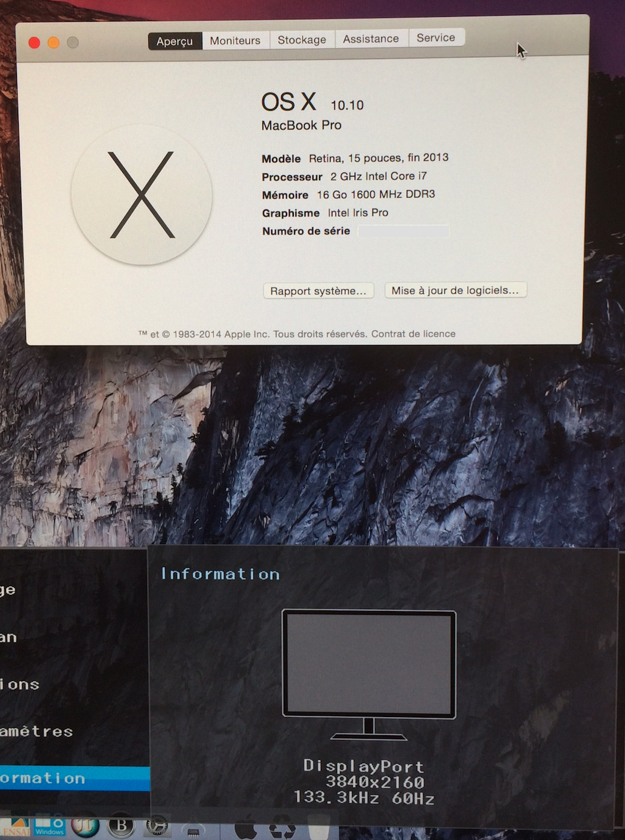Image resolution: width=625 pixels, height=840 pixels.
Task: Open the gear icon app in Dock
Action: tap(157, 826)
